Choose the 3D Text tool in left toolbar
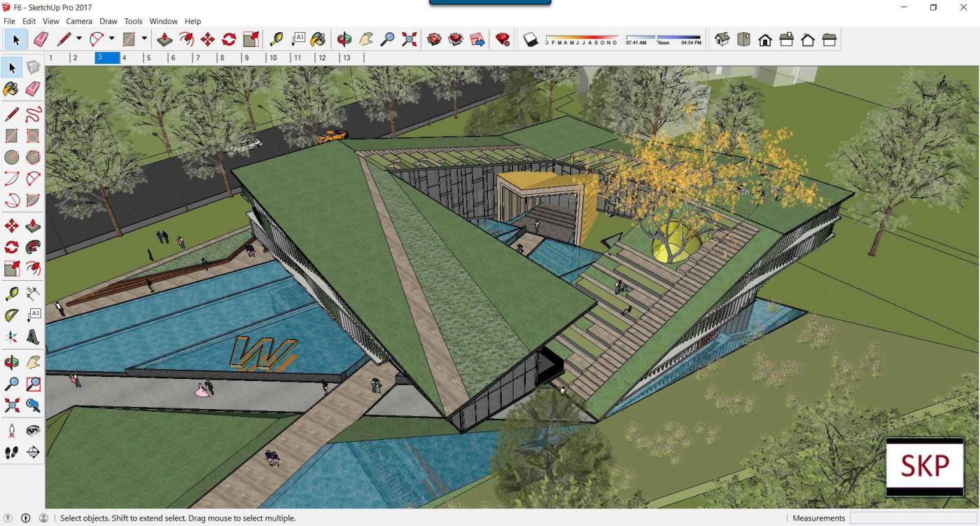The height and width of the screenshot is (526, 980). click(x=33, y=337)
